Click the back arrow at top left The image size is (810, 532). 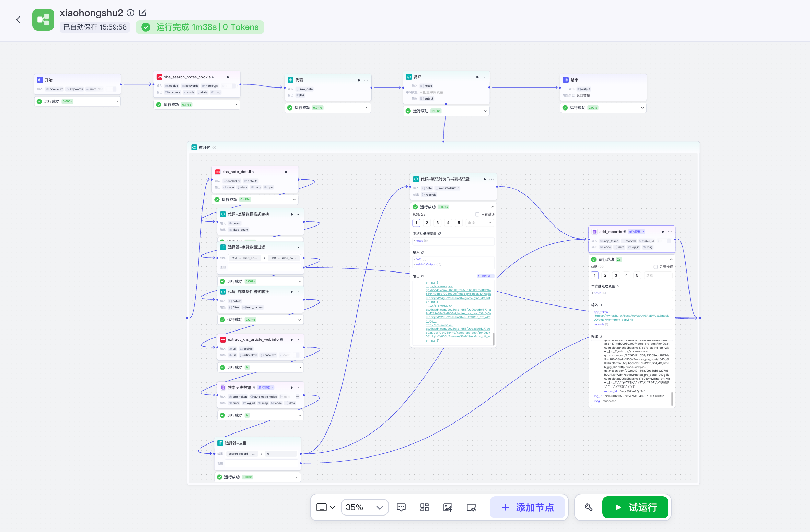[x=18, y=20]
